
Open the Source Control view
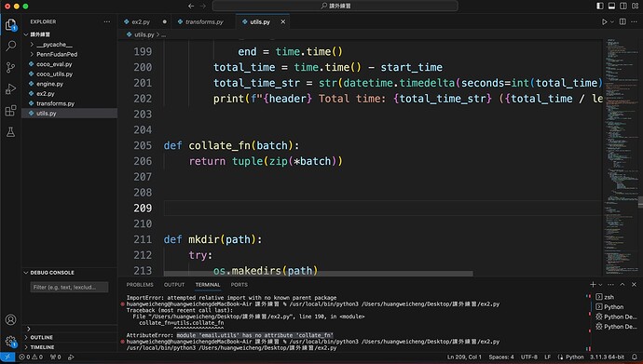10,67
